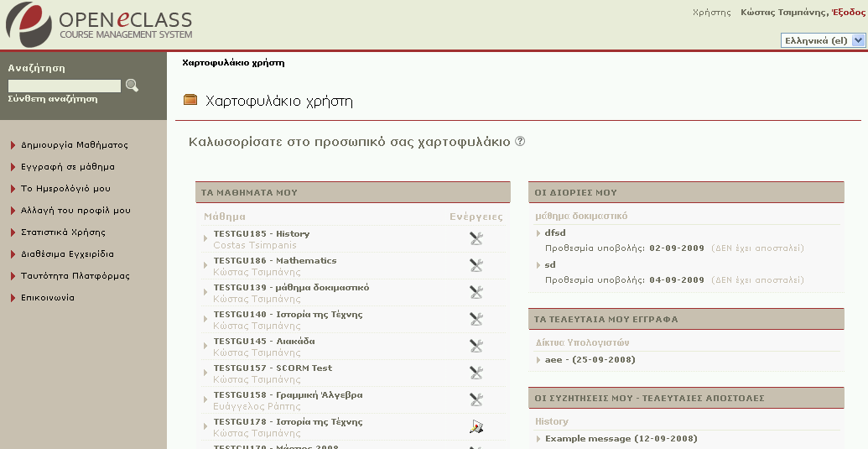868x449 pixels.
Task: Click the deadline date 02-09-2009
Action: pos(677,248)
